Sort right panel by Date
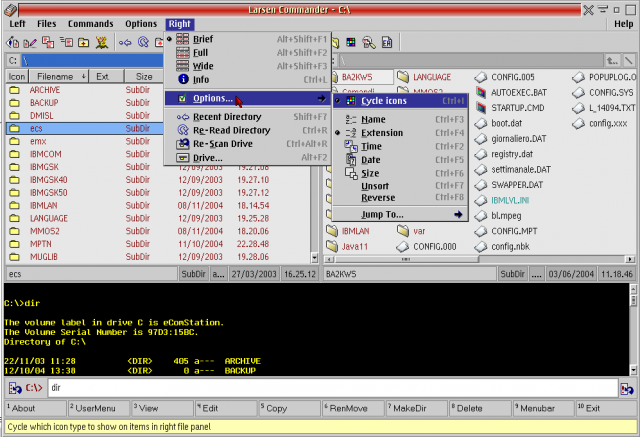640x437 pixels. pos(400,160)
